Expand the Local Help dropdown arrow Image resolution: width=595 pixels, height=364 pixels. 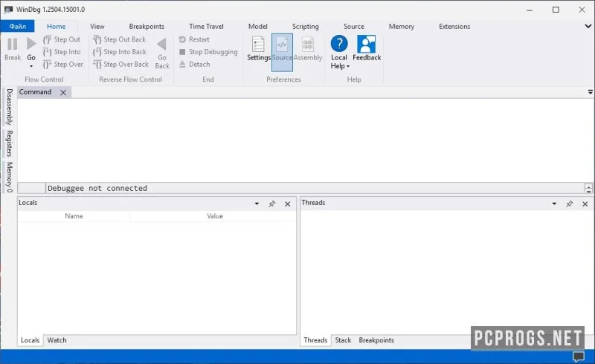point(348,66)
